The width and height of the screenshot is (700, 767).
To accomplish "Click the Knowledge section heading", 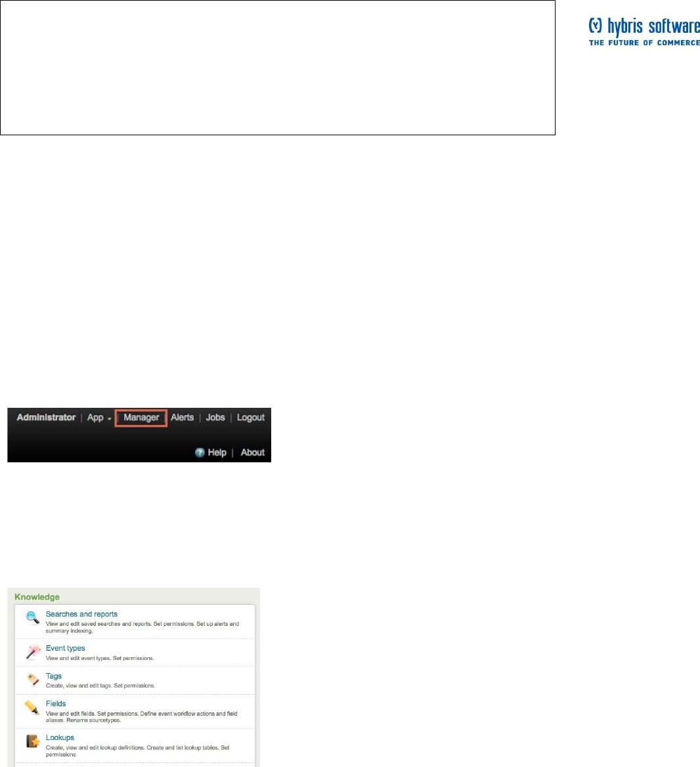I will click(x=37, y=598).
